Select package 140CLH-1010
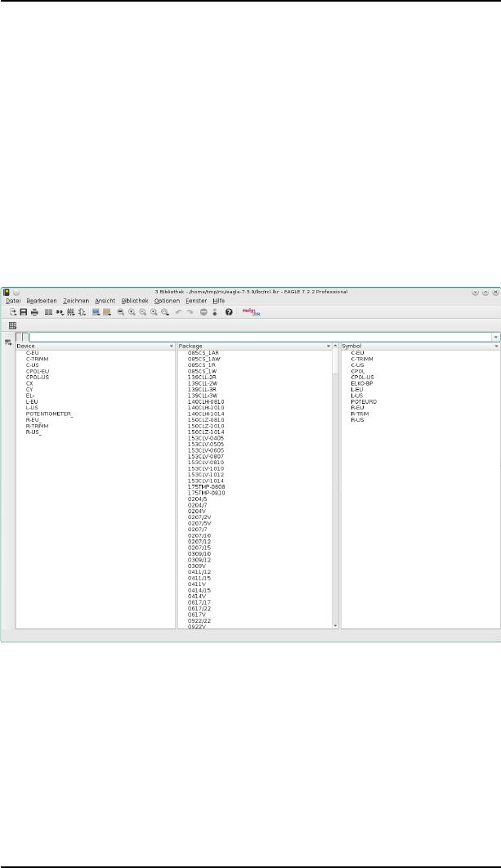 tap(206, 407)
